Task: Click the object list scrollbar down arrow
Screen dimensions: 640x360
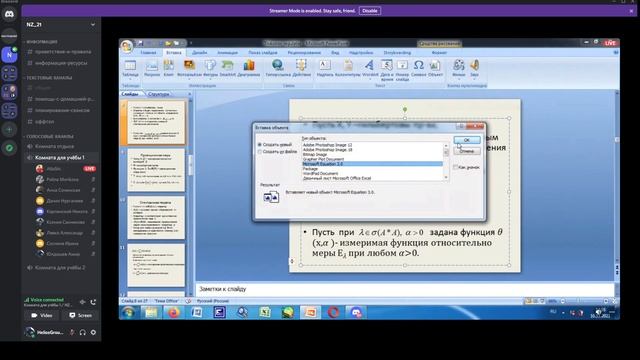Action: (x=446, y=178)
